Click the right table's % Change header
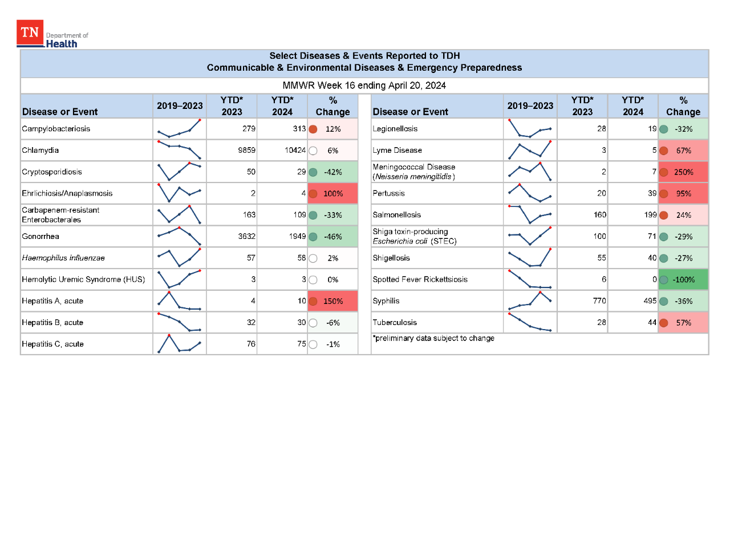Screen dimensions: 730x560 (x=683, y=106)
